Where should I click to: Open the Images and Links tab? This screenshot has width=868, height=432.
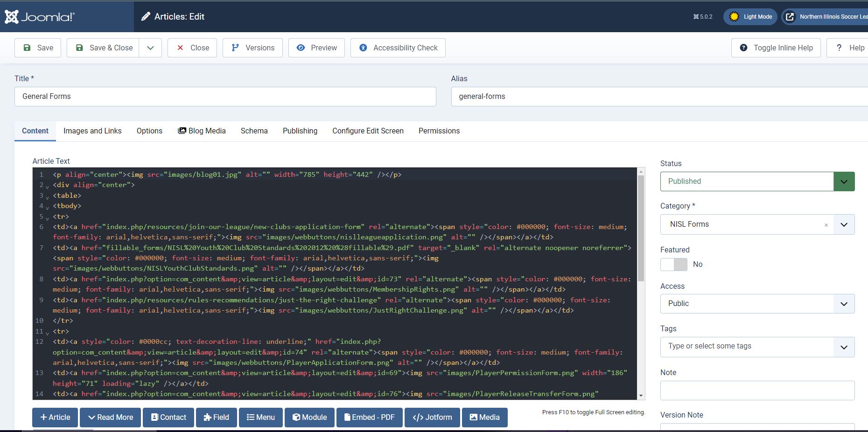tap(92, 131)
